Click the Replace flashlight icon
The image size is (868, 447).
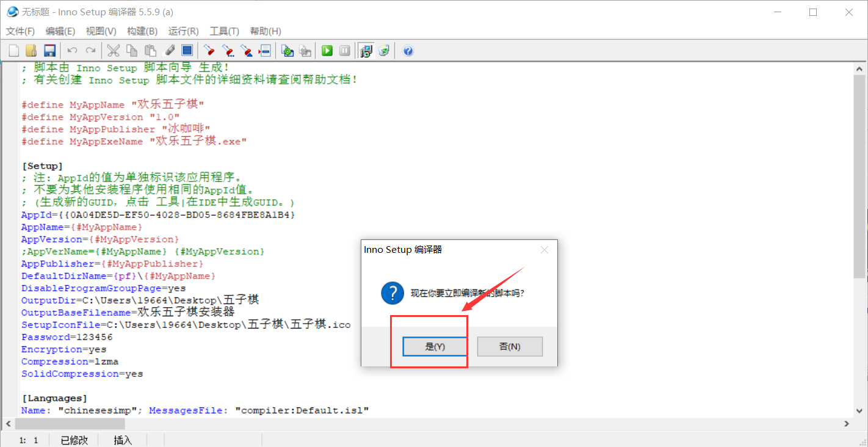(x=246, y=51)
